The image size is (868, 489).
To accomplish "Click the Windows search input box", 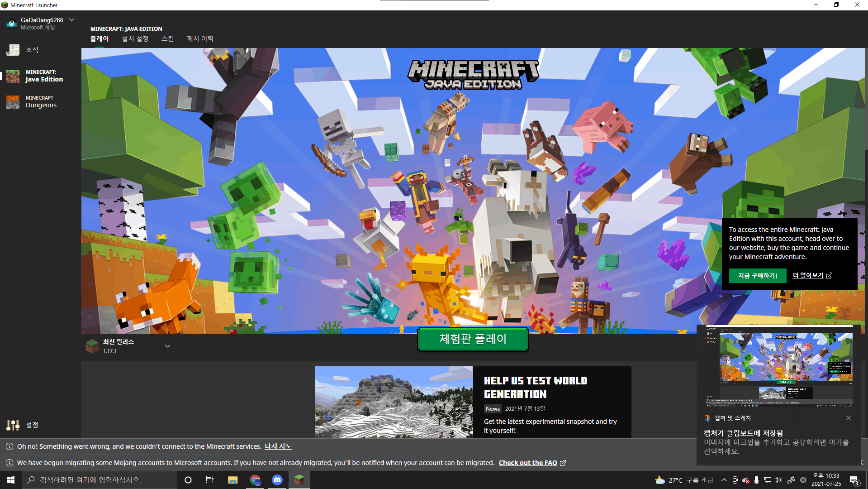I will pyautogui.click(x=100, y=480).
